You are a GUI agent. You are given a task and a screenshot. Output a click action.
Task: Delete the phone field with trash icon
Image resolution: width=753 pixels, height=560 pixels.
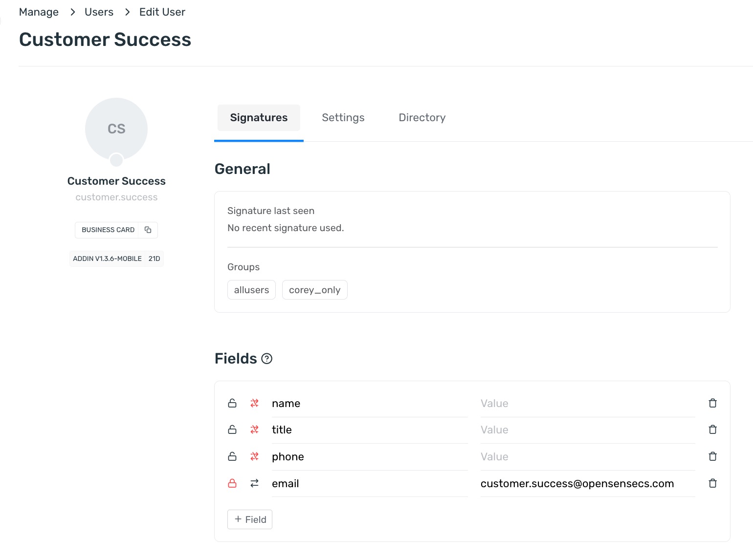713,456
